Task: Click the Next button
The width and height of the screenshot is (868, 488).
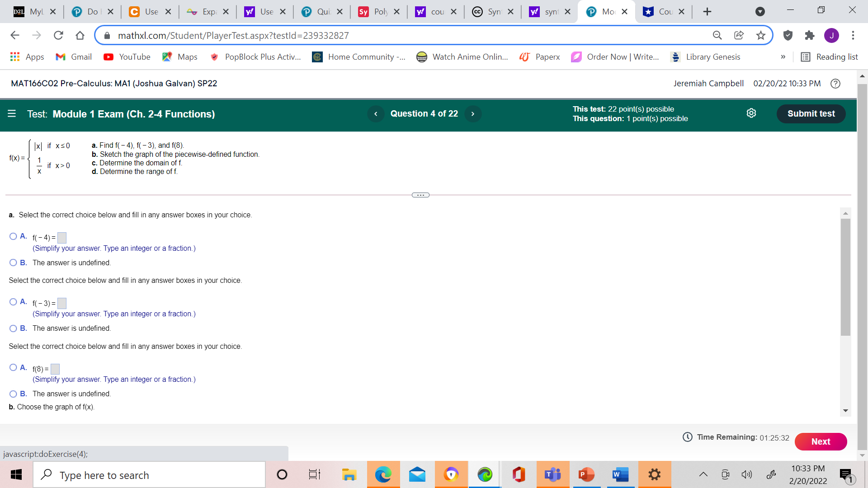Action: tap(821, 441)
